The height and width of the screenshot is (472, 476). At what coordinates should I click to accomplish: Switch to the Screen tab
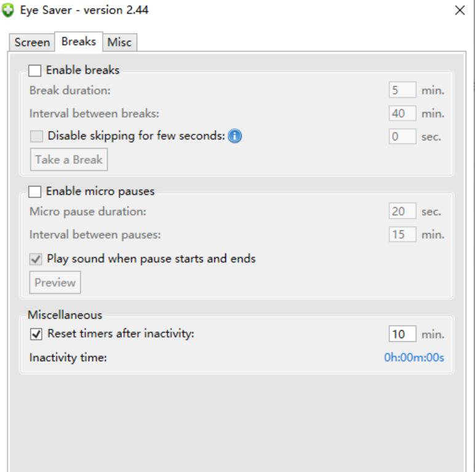coord(32,43)
